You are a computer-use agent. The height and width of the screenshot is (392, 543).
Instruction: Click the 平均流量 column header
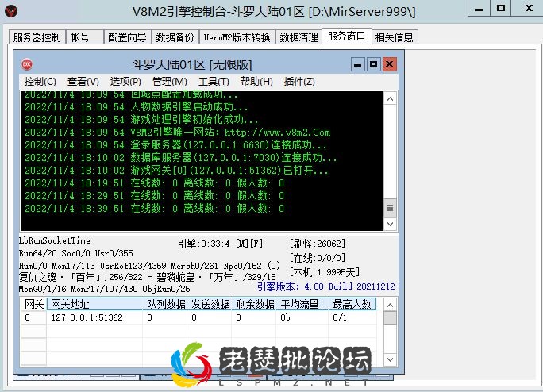point(302,305)
